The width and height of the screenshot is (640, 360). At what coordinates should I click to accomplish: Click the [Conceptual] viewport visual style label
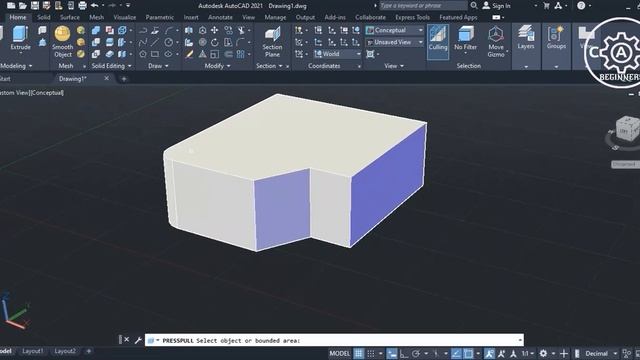(47, 93)
